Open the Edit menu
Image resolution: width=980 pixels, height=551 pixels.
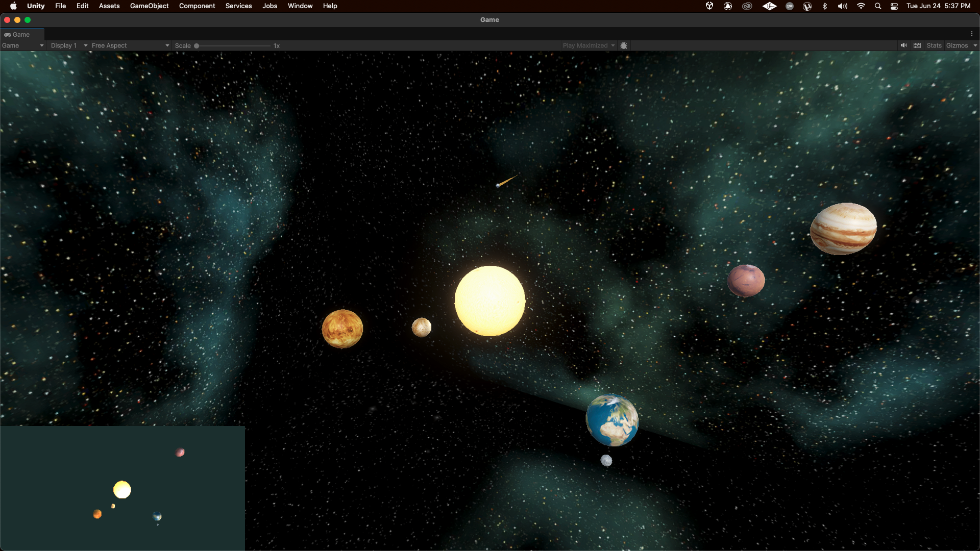(x=83, y=6)
